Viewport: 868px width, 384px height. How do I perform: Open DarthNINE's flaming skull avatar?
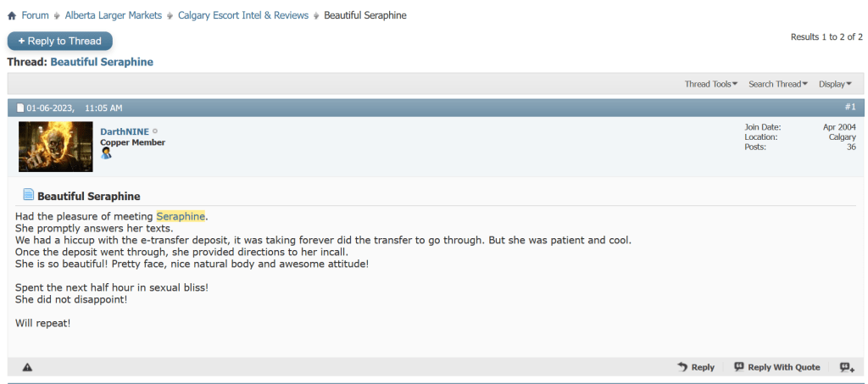click(x=55, y=146)
